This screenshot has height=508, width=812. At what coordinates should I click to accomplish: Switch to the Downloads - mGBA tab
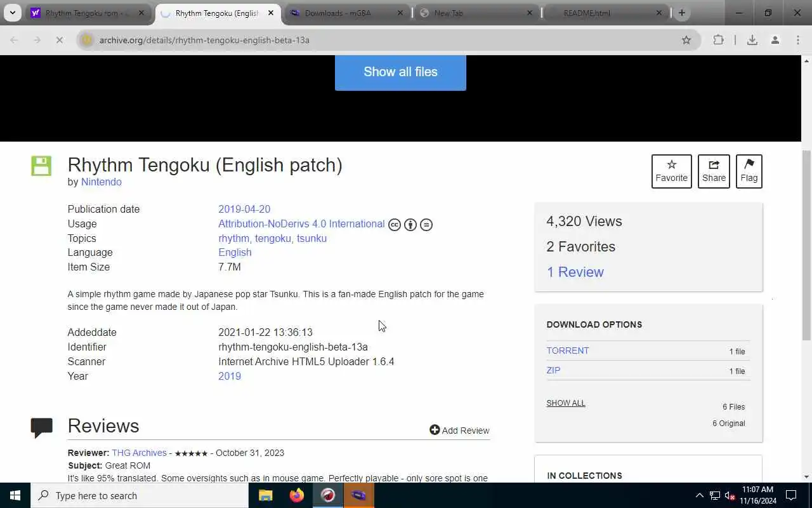coord(346,13)
